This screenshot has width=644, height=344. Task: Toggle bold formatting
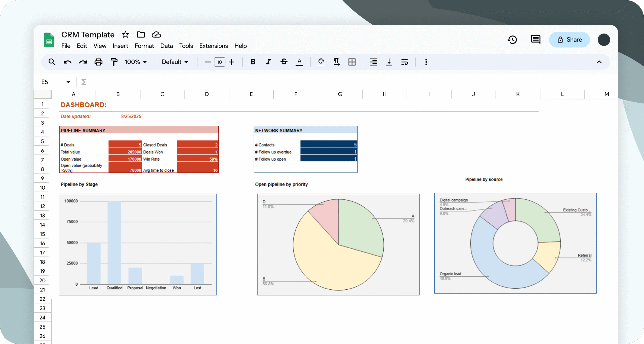pyautogui.click(x=253, y=62)
